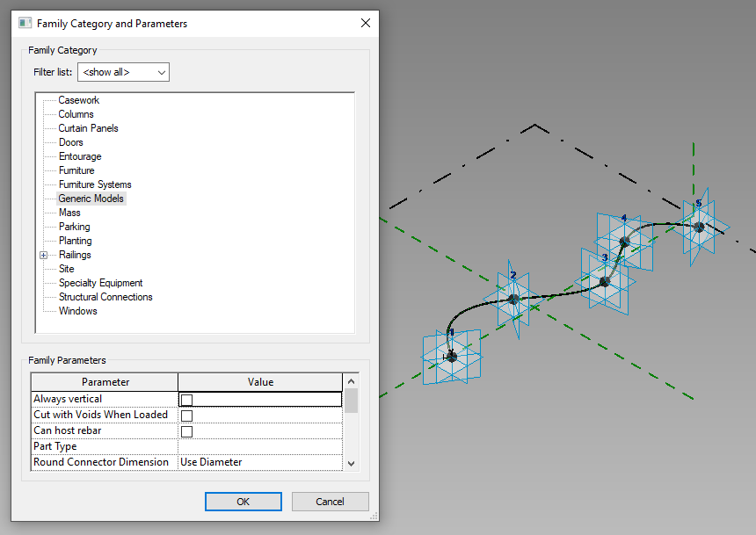
Task: Select adaptive point 3 in viewport
Action: click(605, 281)
